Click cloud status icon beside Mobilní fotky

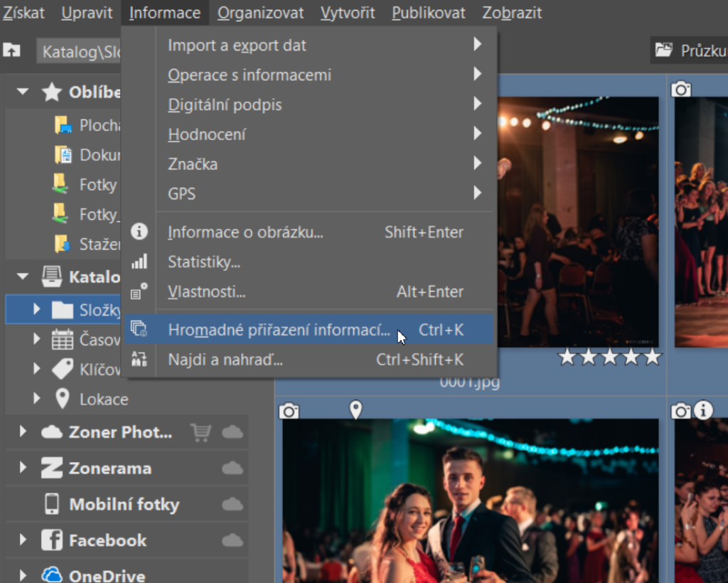232,504
